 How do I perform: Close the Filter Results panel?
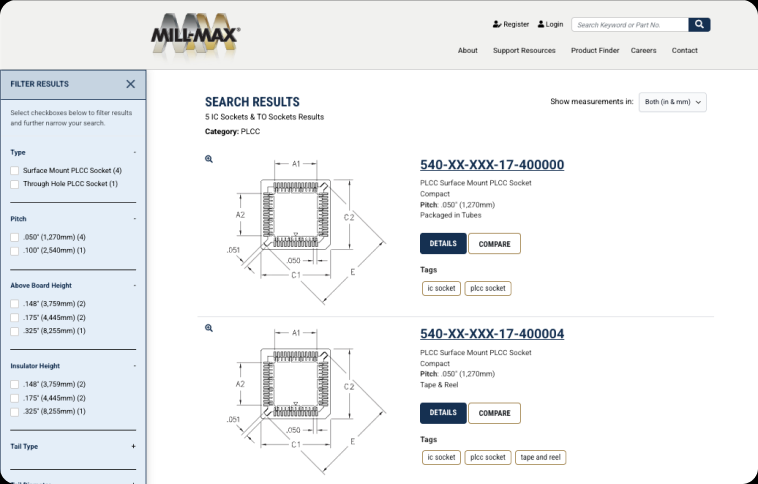pyautogui.click(x=131, y=84)
